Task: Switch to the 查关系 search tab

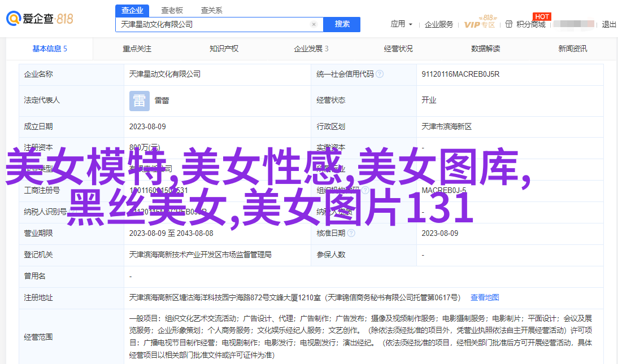Action: (x=212, y=11)
